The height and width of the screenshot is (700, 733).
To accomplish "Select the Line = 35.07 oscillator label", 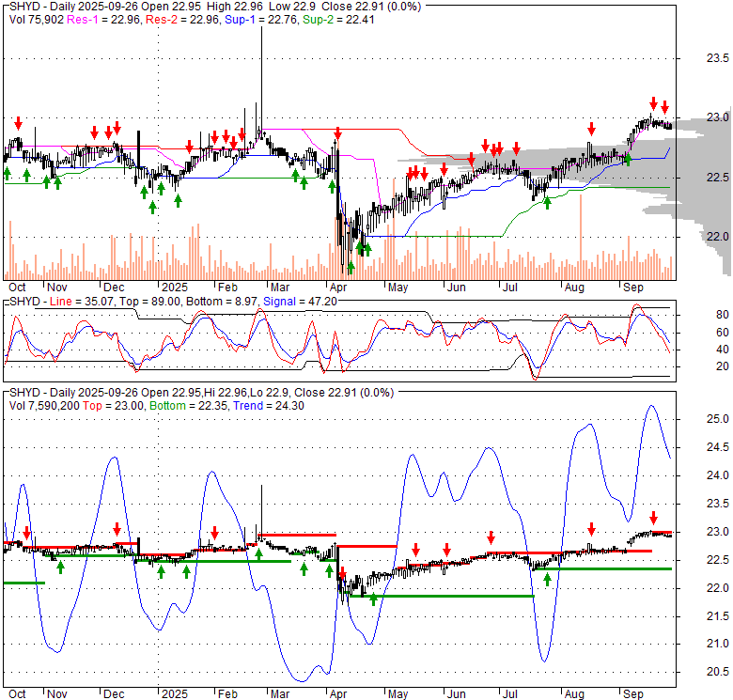I will pos(82,302).
